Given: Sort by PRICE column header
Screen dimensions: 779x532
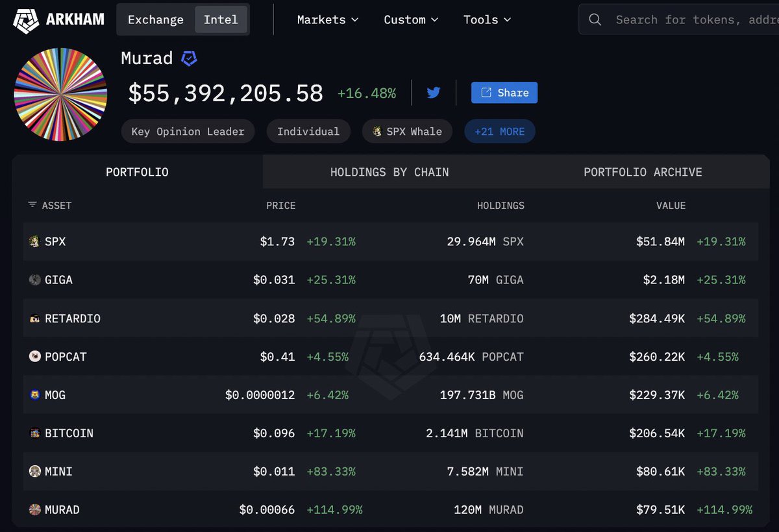Looking at the screenshot, I should (280, 205).
